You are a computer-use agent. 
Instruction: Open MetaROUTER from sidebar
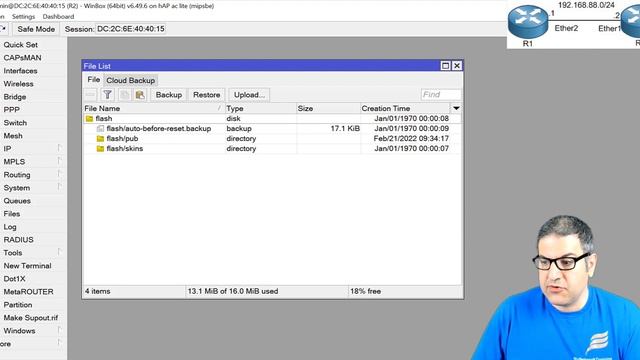click(x=29, y=292)
